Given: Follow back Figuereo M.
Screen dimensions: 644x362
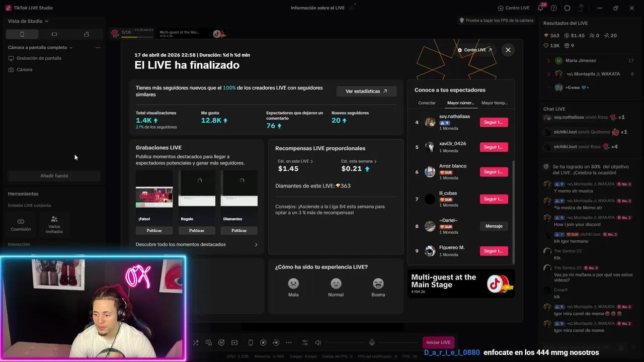Looking at the screenshot, I should (494, 251).
